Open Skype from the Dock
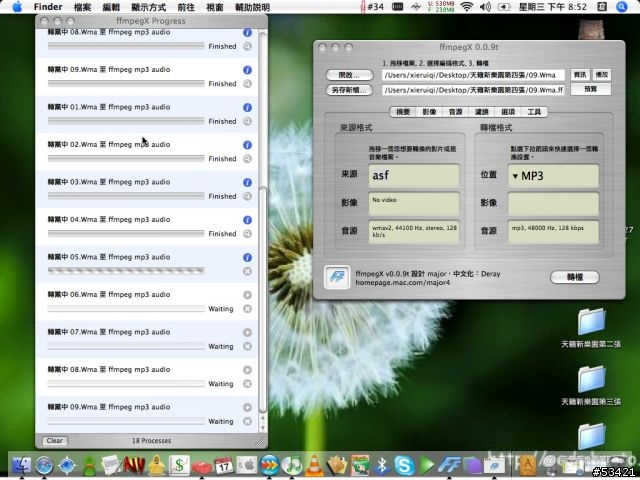The width and height of the screenshot is (640, 480). pos(404,465)
